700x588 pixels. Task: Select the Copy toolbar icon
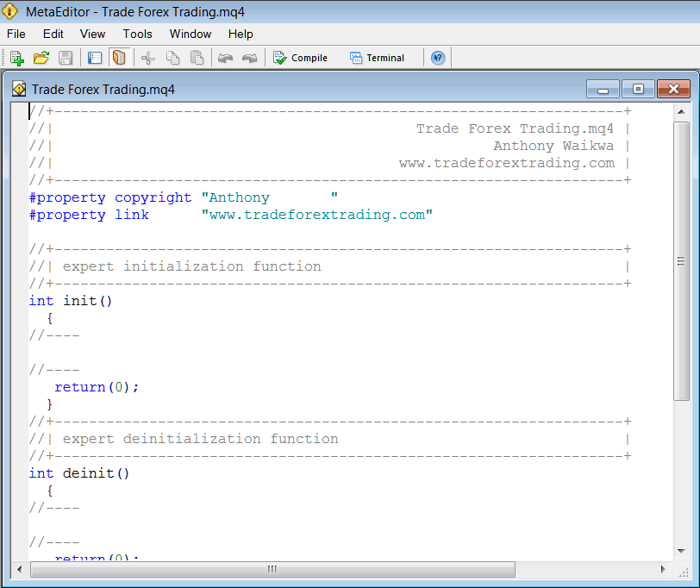(x=172, y=57)
